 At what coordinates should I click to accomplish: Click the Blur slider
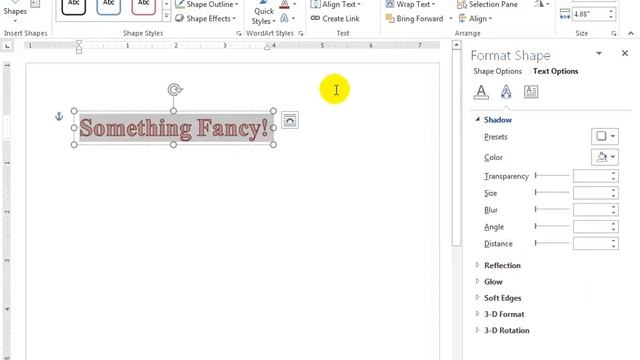pos(552,209)
